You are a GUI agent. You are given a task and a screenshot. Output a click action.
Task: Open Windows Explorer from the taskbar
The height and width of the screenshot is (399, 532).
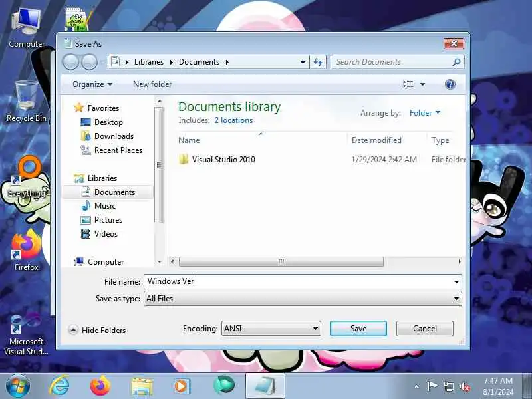[x=142, y=386]
